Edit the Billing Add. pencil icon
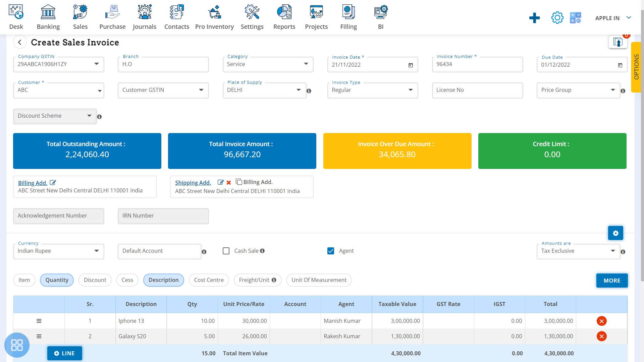The width and height of the screenshot is (644, 362). point(53,183)
